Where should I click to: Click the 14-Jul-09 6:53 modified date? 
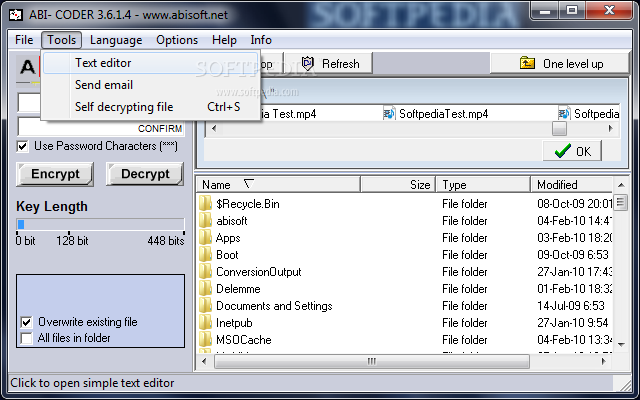pyautogui.click(x=571, y=306)
